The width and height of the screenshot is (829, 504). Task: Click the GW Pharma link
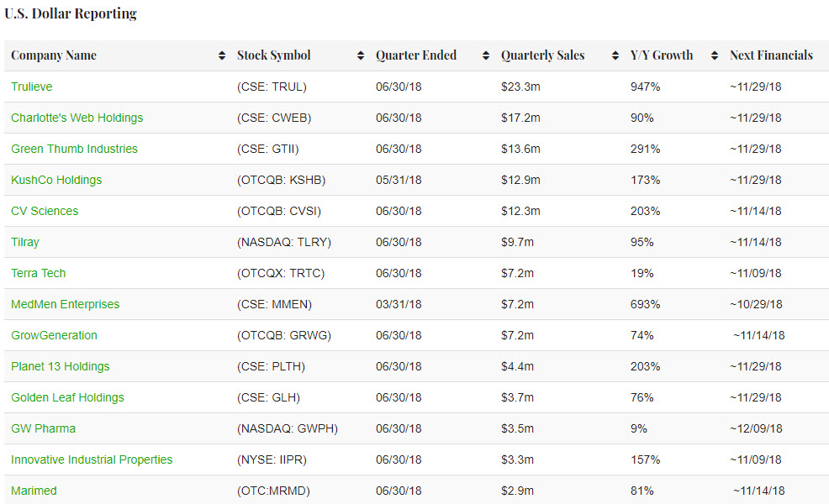[x=43, y=428]
